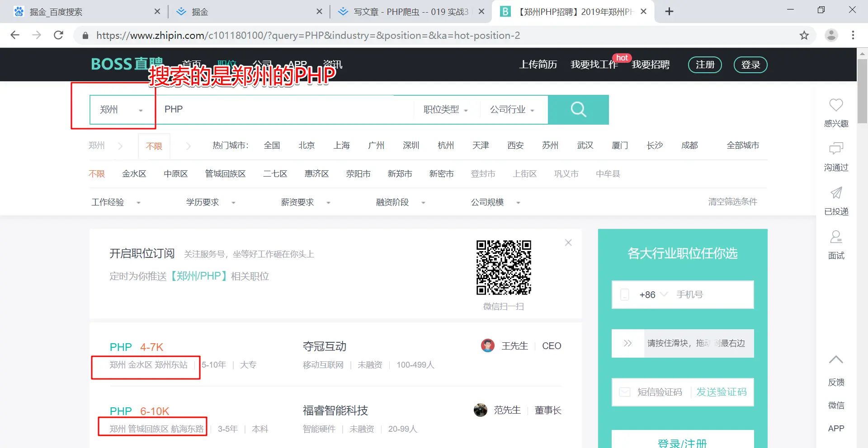
Task: Close the 掘金_百度搜索 tab
Action: (157, 12)
